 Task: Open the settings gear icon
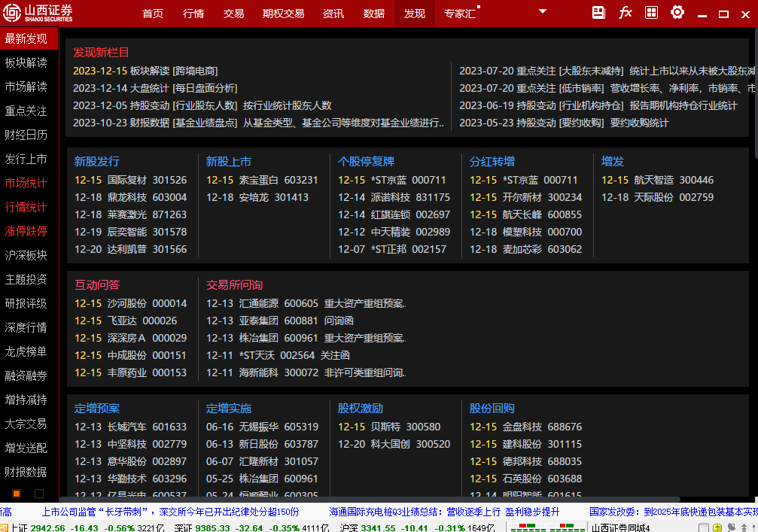pos(677,13)
